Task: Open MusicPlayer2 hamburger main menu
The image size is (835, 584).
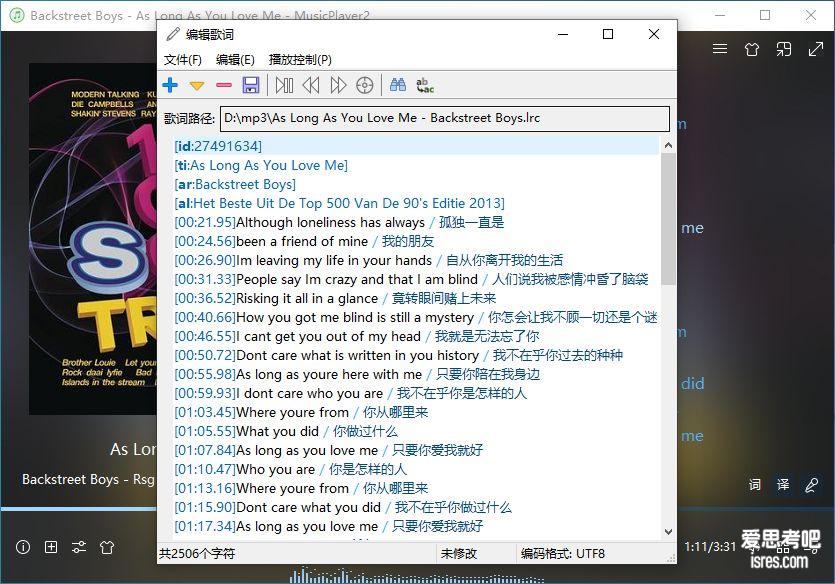Action: tap(720, 49)
